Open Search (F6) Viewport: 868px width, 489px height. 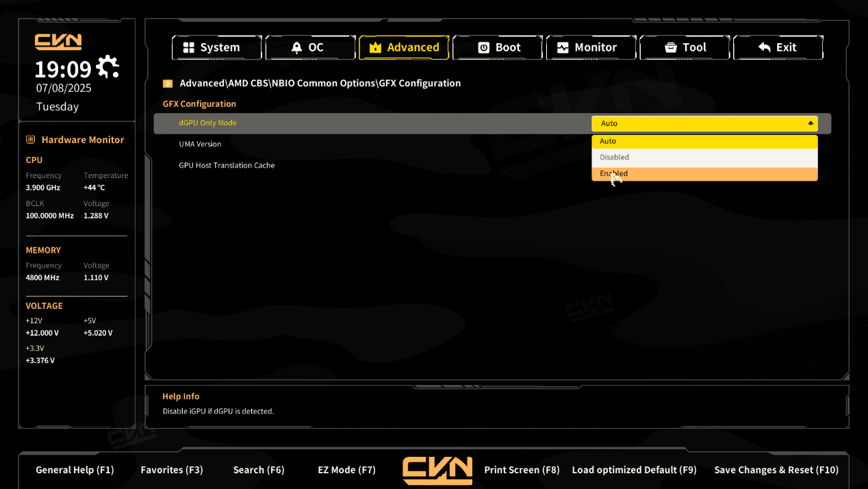(259, 470)
